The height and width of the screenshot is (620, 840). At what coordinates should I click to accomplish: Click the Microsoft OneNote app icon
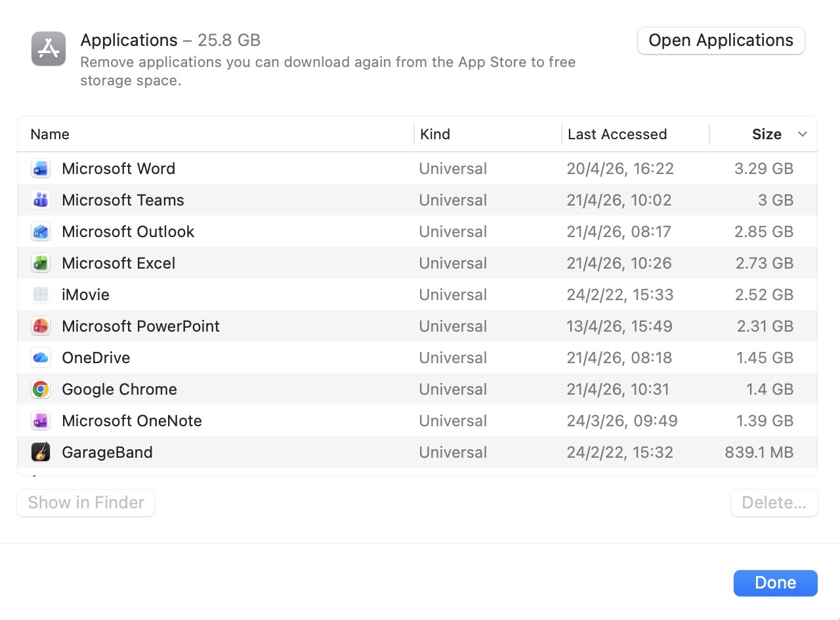click(x=41, y=421)
